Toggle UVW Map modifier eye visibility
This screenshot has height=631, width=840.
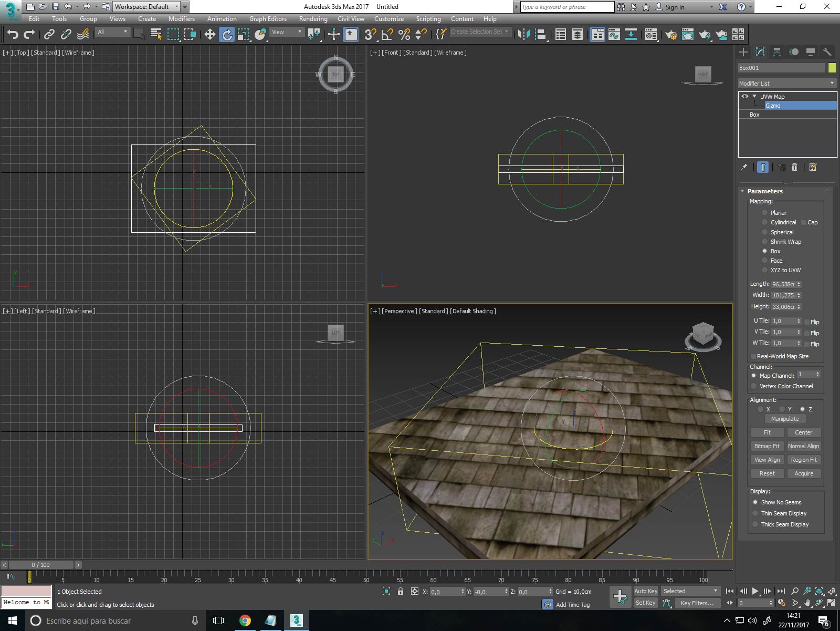pos(744,97)
